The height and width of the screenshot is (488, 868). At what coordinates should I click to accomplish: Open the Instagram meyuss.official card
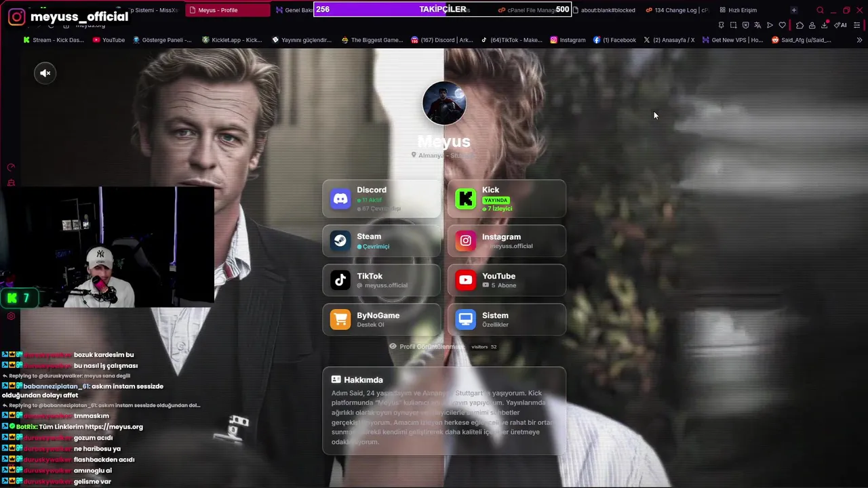(x=507, y=241)
